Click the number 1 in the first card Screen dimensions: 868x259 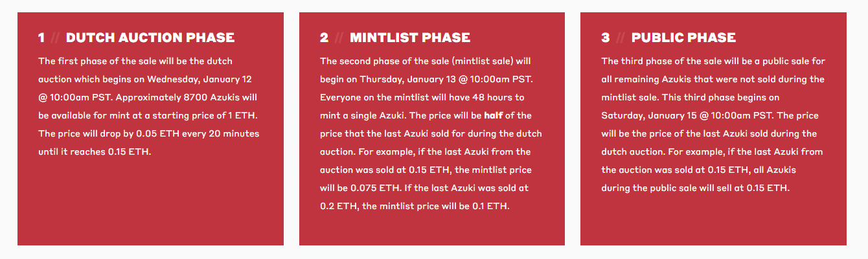coord(41,38)
